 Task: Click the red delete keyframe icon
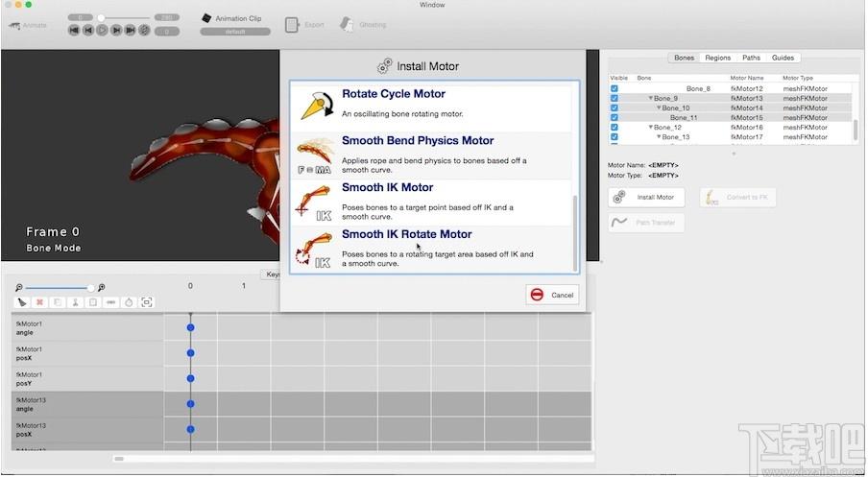click(x=39, y=302)
